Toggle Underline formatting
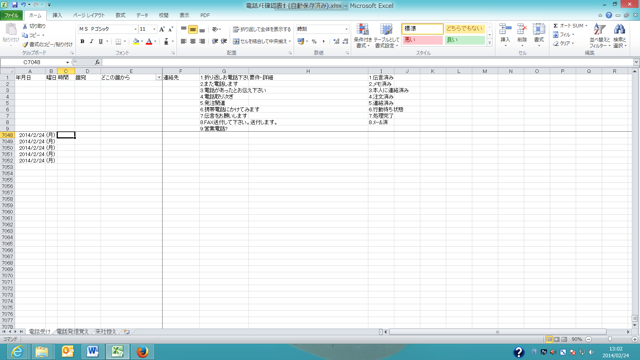The image size is (640, 360). [100, 42]
